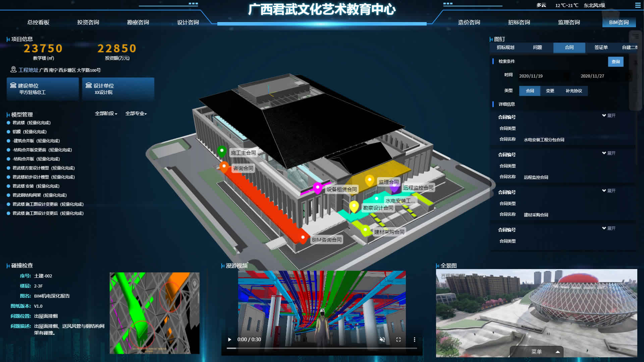Screen dimensions: 644x362
Task: Open the video more-options menu
Action: 415,340
